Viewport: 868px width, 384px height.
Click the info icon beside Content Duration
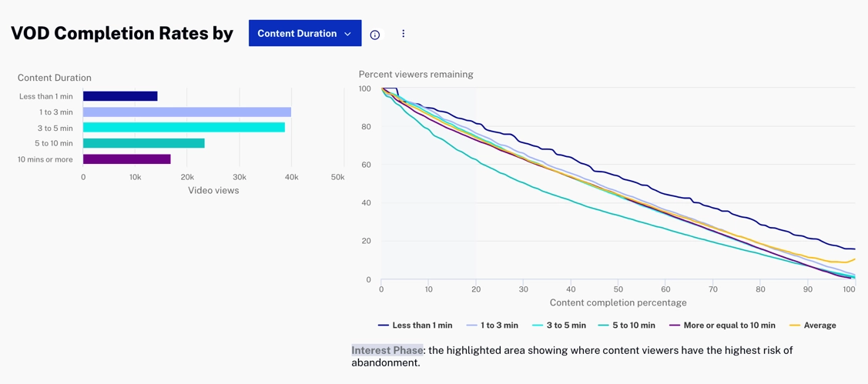coord(375,35)
